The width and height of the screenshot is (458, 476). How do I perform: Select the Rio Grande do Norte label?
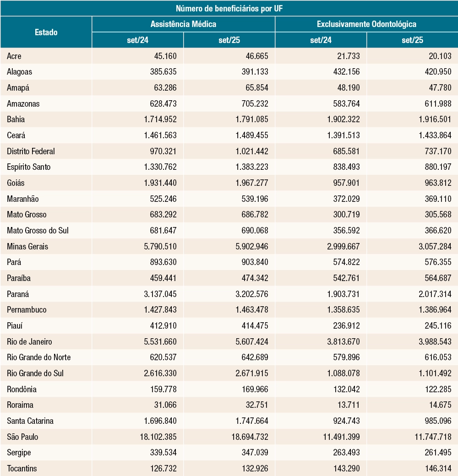[38, 357]
